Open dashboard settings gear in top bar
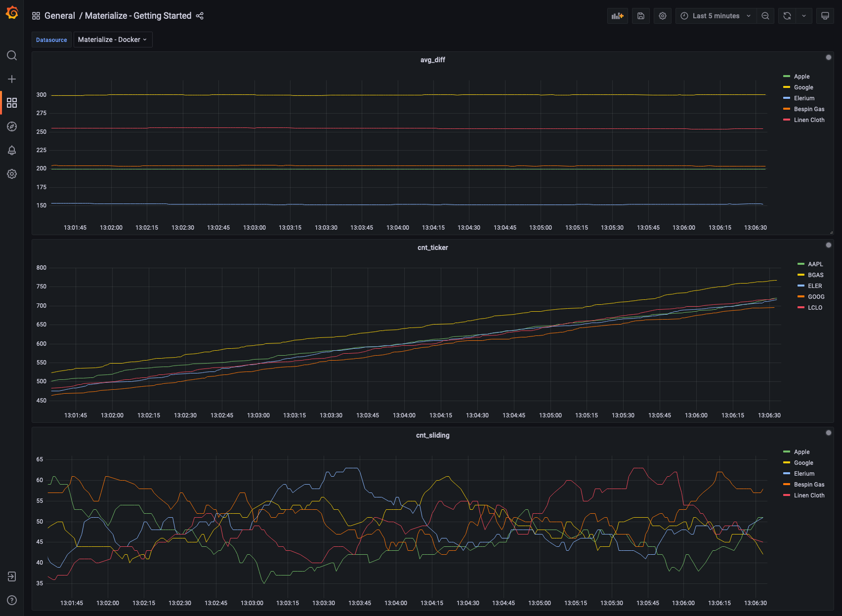 [663, 16]
